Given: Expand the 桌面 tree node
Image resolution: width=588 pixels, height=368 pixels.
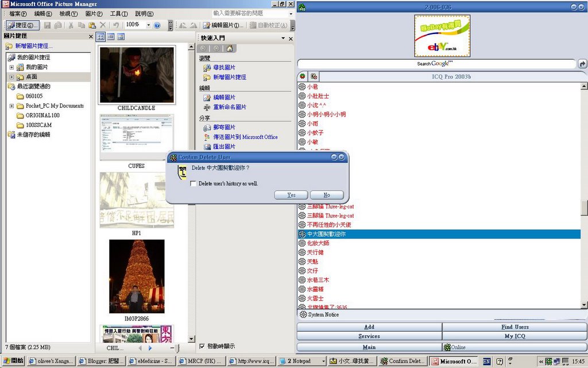Looking at the screenshot, I should 11,77.
